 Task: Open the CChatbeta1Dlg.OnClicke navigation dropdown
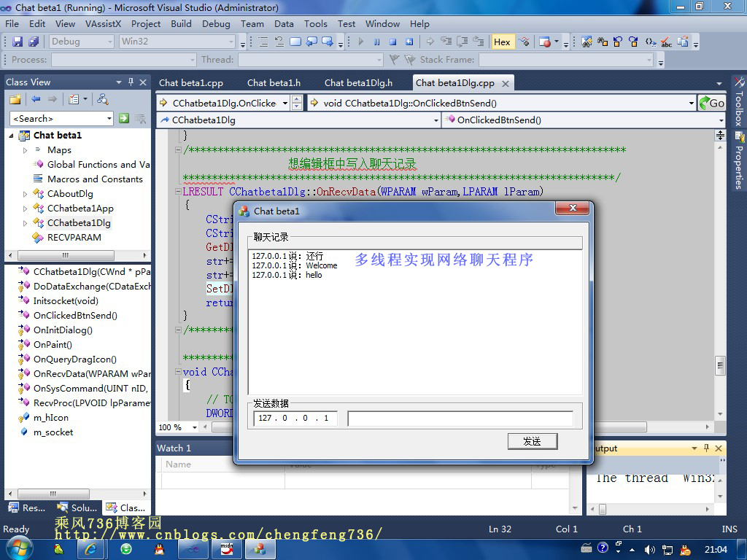click(285, 103)
